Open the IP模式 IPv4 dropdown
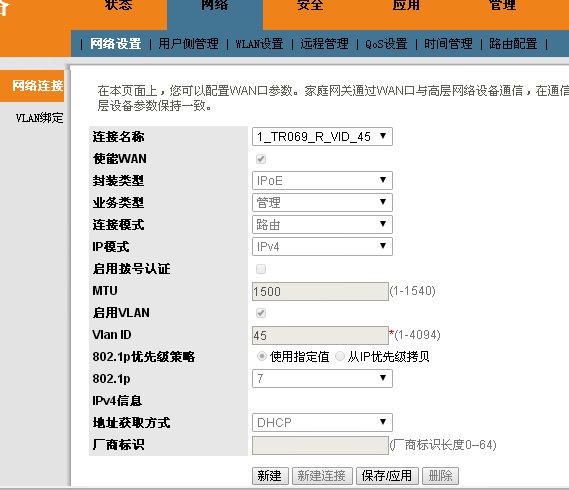The height and width of the screenshot is (490, 569). 322,246
